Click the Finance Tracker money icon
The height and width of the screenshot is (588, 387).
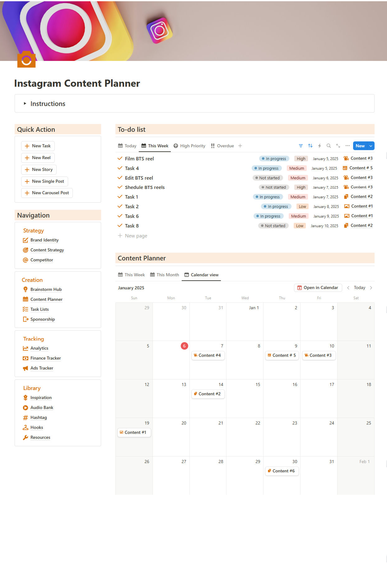(x=26, y=358)
